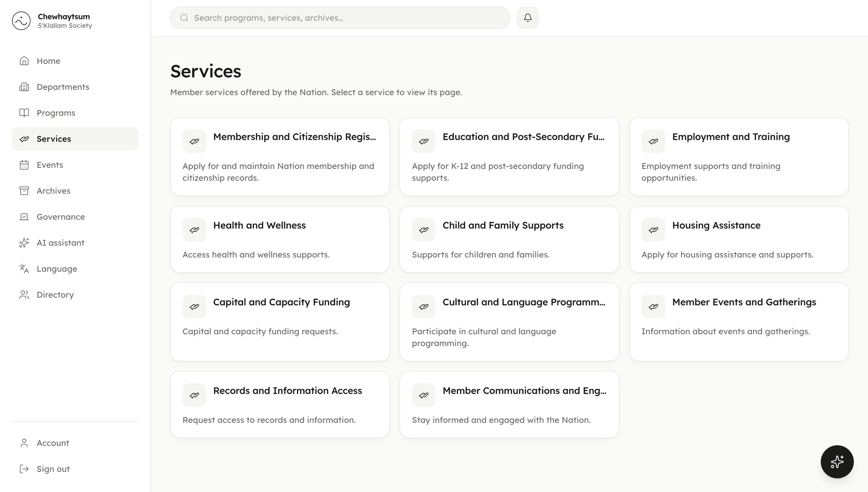The image size is (868, 492).
Task: Click the Departments building icon
Action: tap(24, 87)
